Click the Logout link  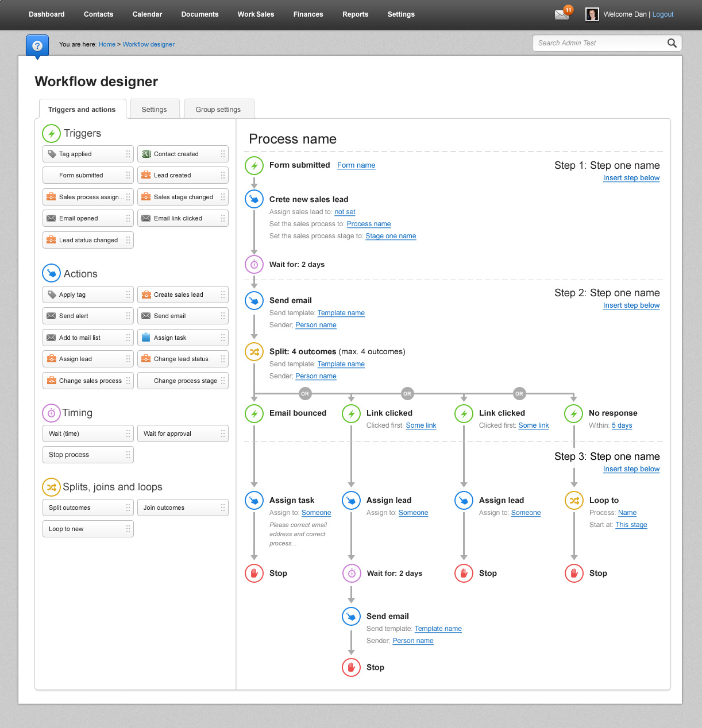click(662, 14)
